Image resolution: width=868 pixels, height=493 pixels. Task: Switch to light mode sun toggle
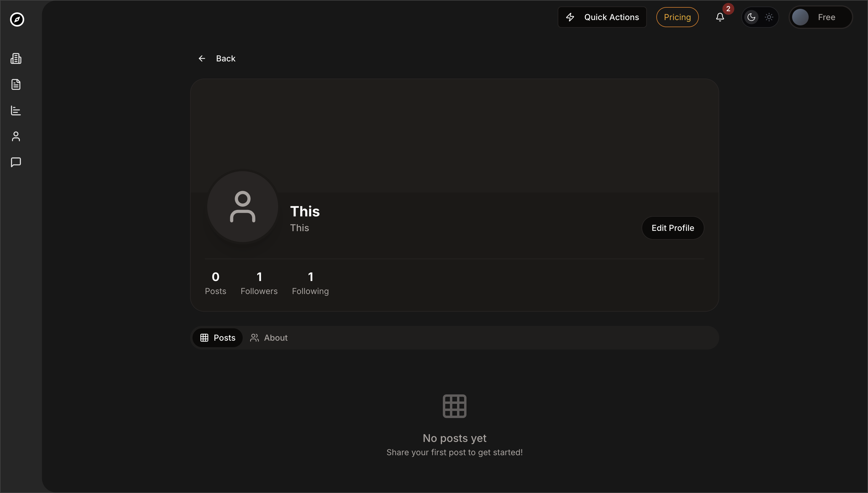(x=769, y=17)
